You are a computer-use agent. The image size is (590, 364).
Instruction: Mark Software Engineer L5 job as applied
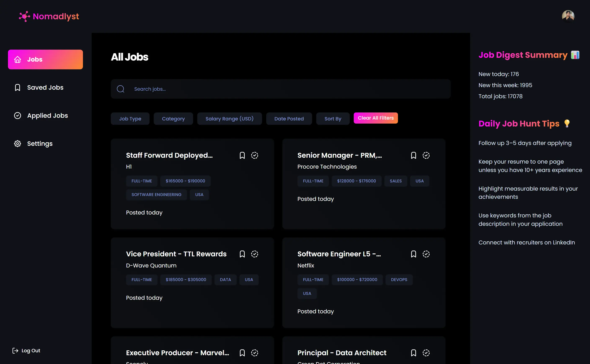tap(426, 254)
